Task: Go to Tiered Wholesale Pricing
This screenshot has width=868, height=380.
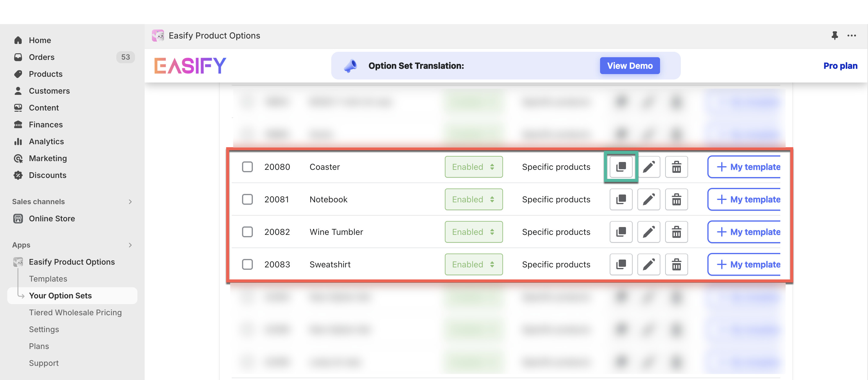Action: (75, 312)
